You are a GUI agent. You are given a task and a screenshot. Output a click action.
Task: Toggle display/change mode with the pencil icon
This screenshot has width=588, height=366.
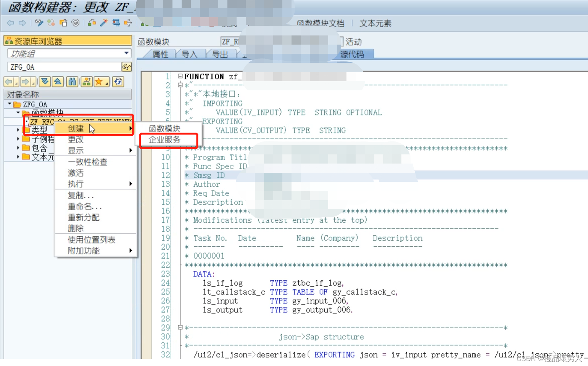(39, 23)
